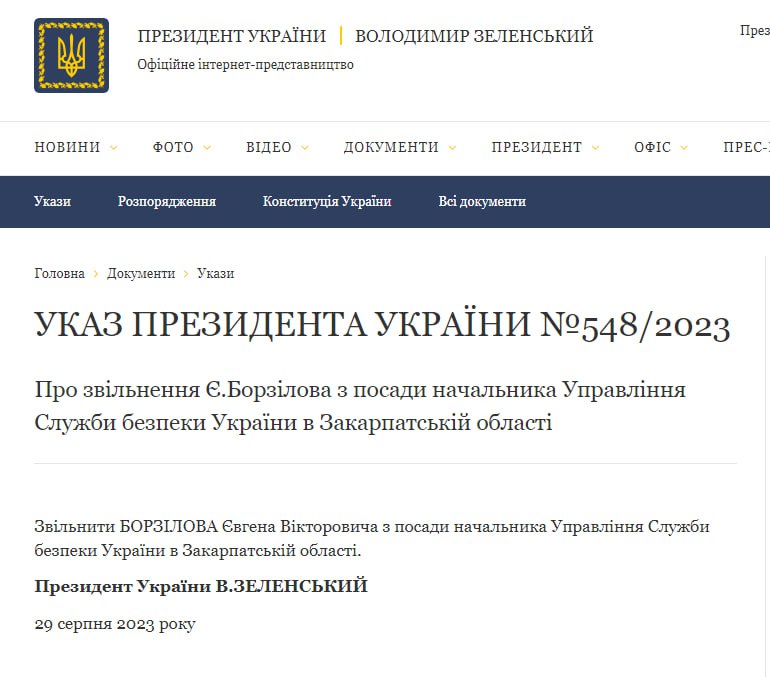
Task: Open the Конституція України tab
Action: [x=327, y=201]
